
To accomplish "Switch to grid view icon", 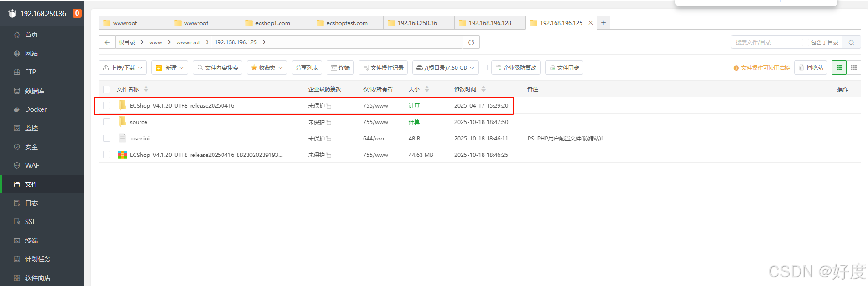I will (854, 68).
